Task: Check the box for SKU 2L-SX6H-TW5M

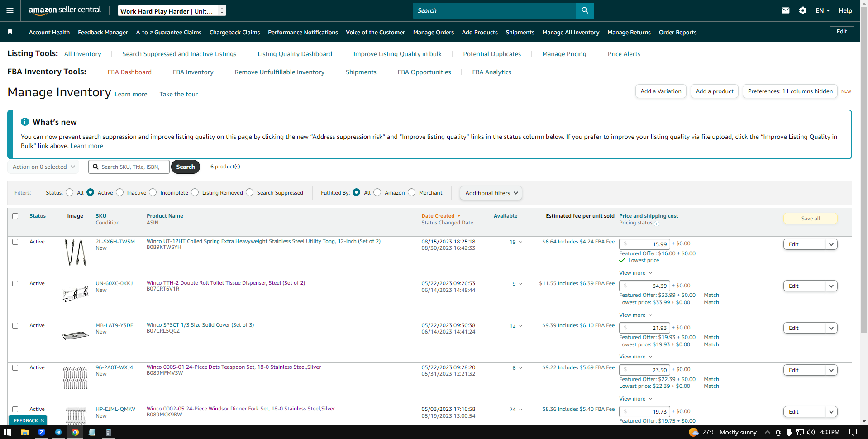Action: [x=15, y=242]
